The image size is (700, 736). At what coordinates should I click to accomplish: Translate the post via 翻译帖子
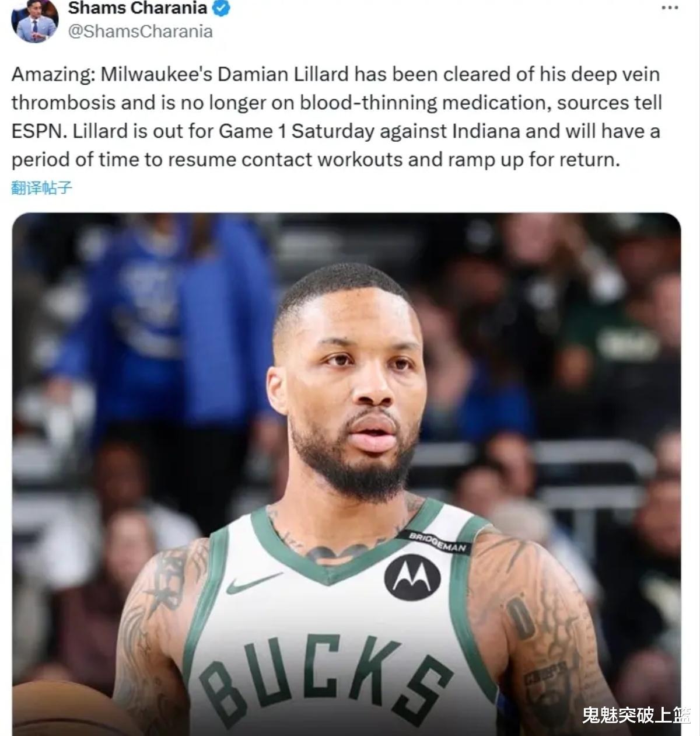[x=41, y=187]
